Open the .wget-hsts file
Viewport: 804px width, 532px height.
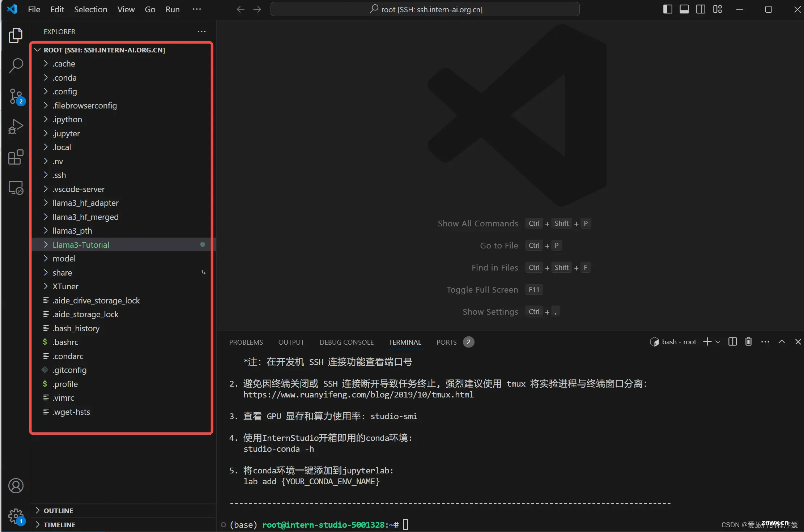tap(123, 412)
